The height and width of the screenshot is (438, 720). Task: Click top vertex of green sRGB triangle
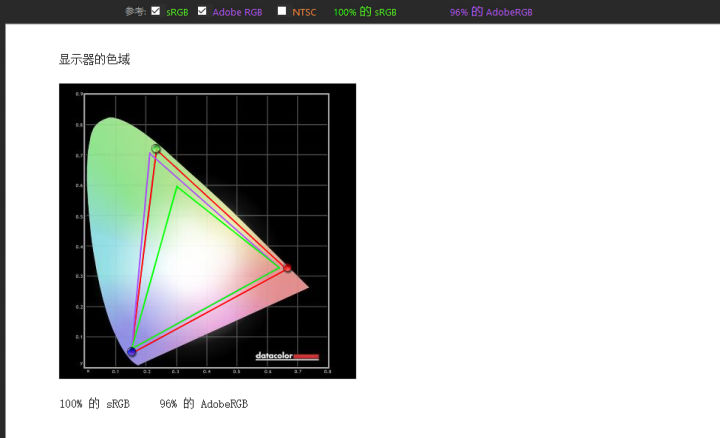click(x=176, y=186)
